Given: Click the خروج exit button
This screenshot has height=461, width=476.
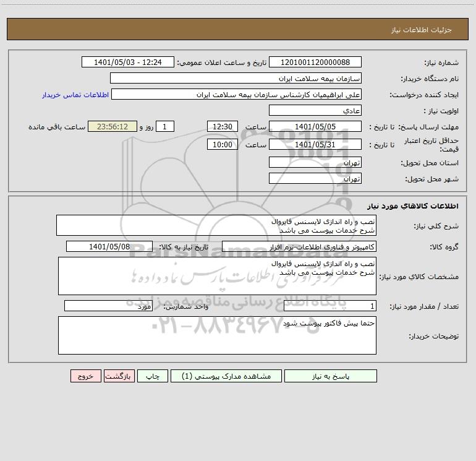Looking at the screenshot, I should [x=85, y=376].
